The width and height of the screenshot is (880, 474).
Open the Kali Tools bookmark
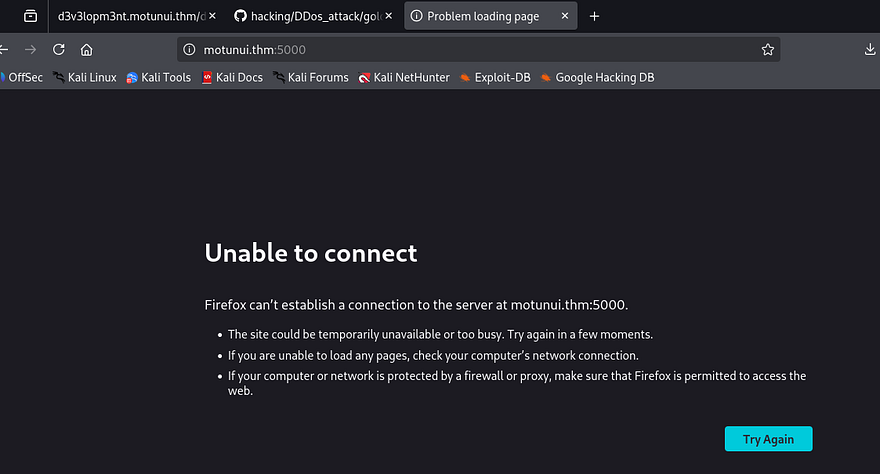pos(158,77)
